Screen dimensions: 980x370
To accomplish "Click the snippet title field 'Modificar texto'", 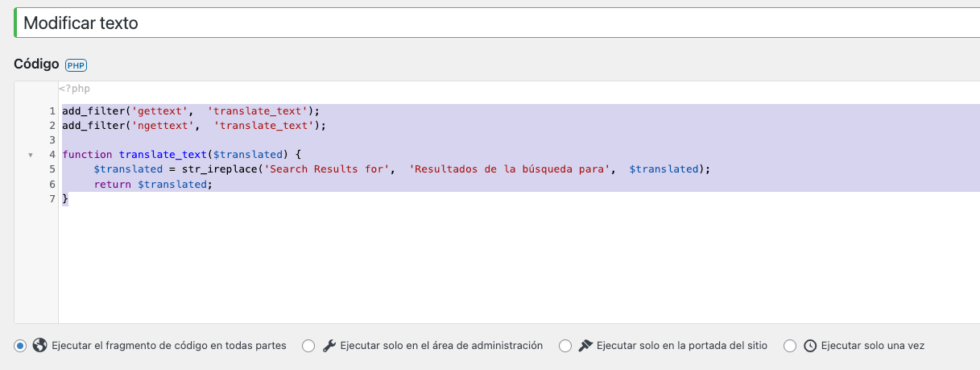I will coord(498,23).
